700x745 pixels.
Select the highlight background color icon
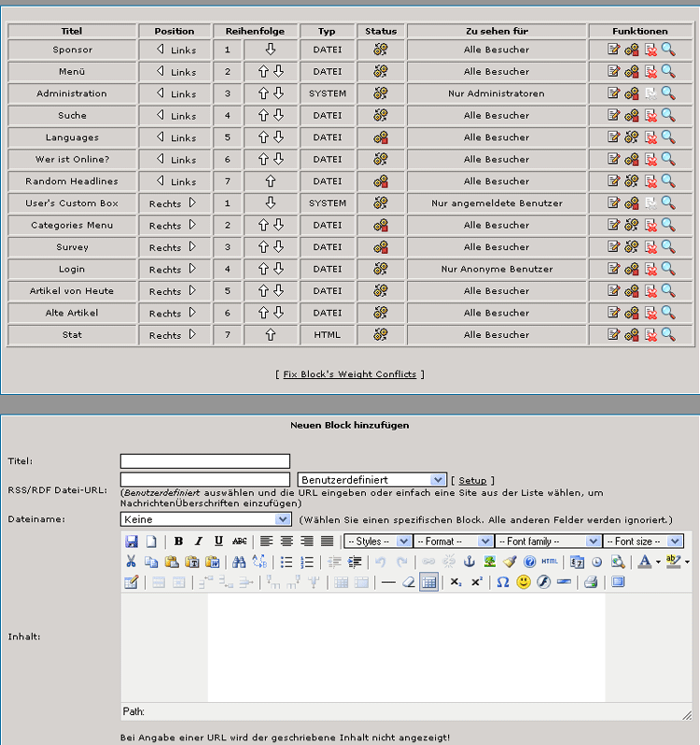pyautogui.click(x=674, y=562)
